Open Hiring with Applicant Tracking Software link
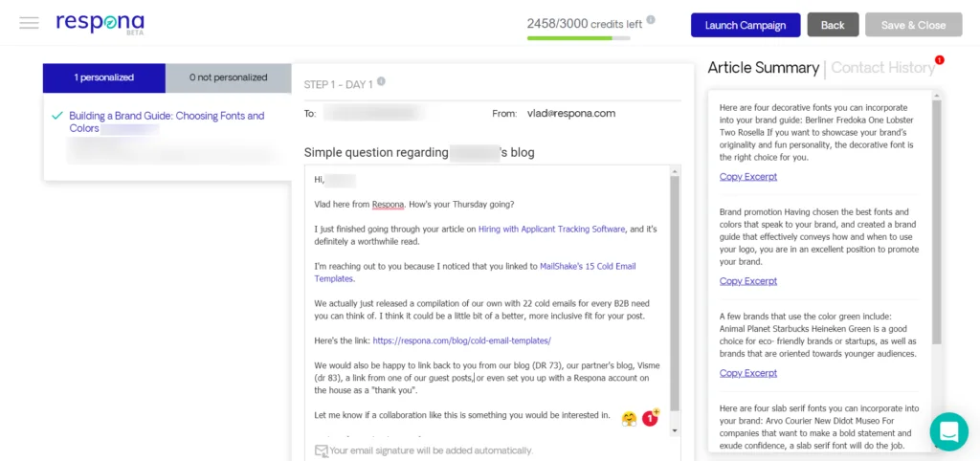 tap(552, 230)
